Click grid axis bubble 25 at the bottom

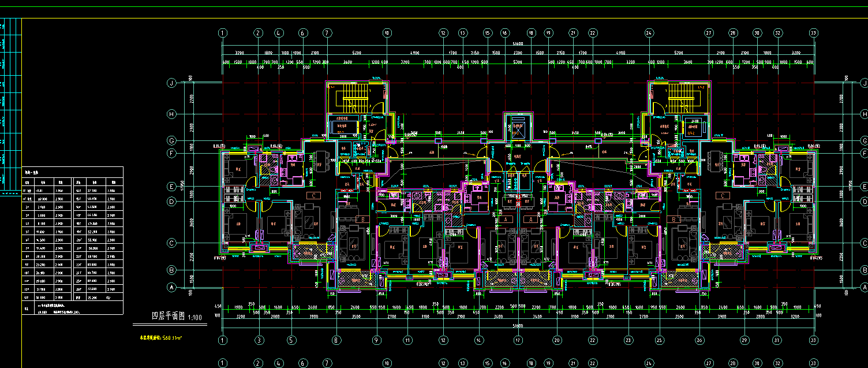pos(659,340)
